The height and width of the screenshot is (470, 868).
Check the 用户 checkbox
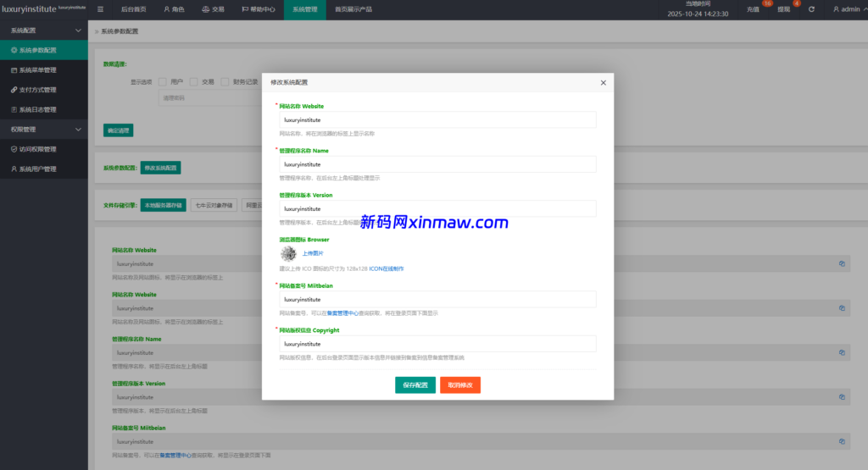coord(163,82)
